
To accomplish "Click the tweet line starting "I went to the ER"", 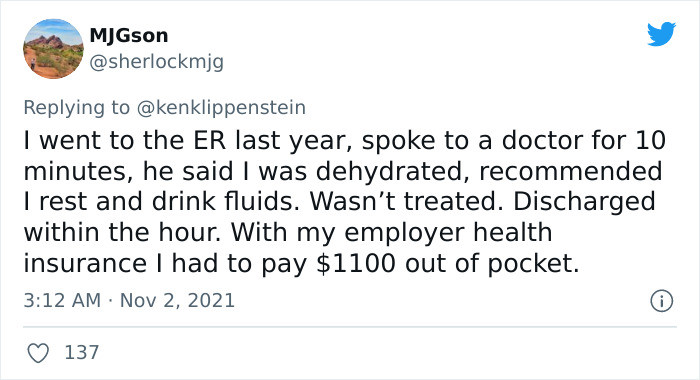I will pos(345,141).
